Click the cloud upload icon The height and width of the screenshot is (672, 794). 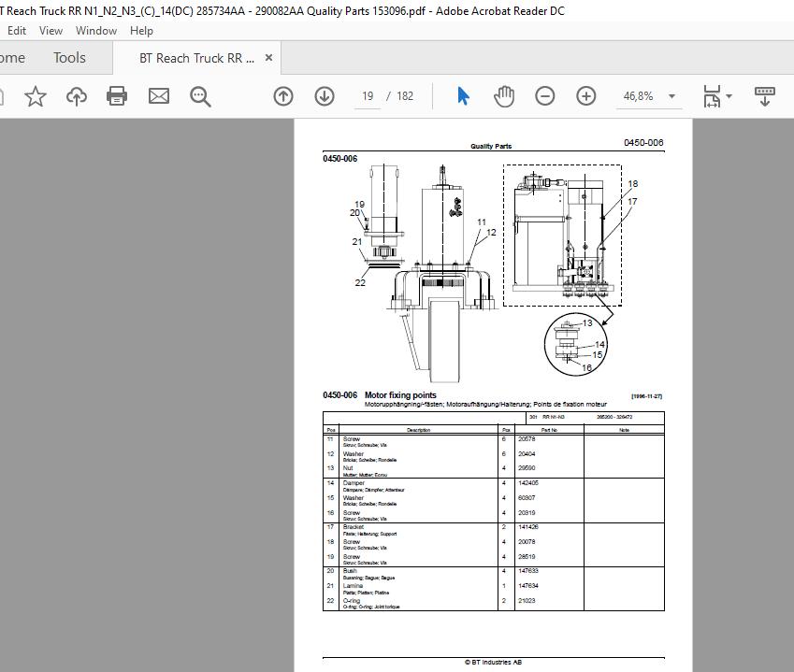(x=77, y=96)
